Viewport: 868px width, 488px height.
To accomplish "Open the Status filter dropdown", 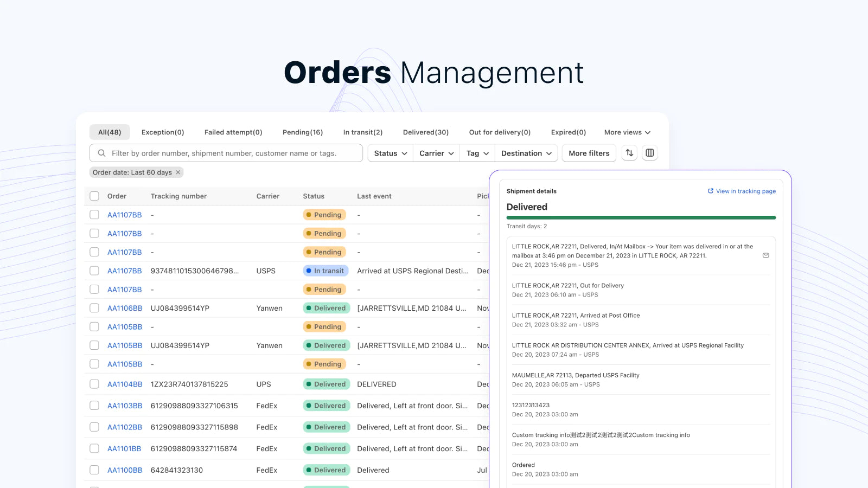I will [390, 153].
